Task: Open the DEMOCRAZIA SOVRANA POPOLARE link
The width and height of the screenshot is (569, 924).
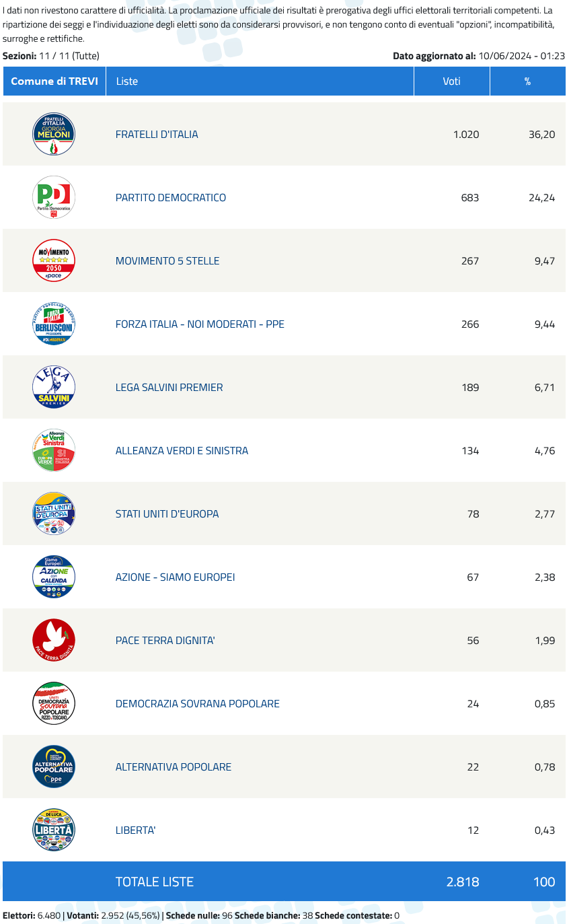Action: [x=198, y=703]
